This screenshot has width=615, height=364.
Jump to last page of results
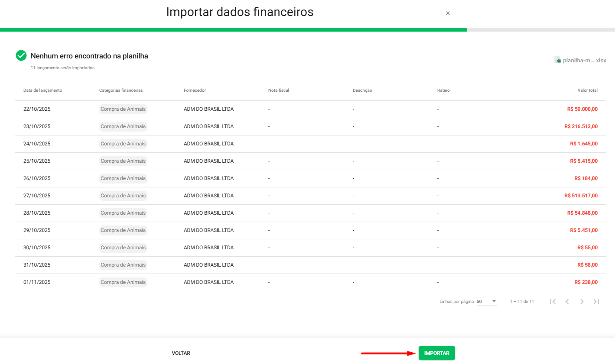click(596, 302)
